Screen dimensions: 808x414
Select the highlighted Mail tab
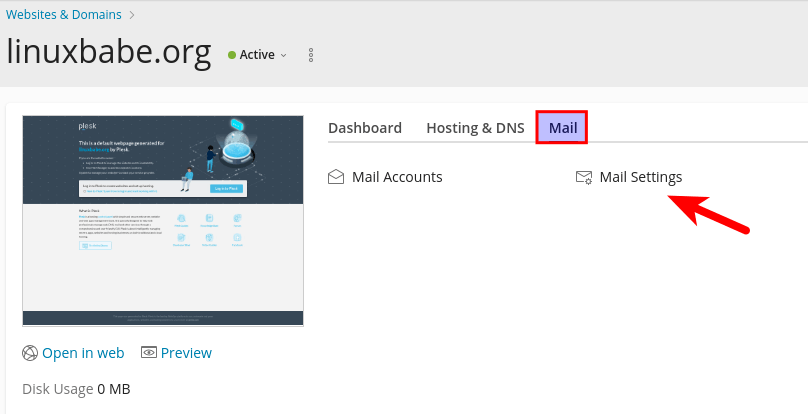(x=562, y=128)
